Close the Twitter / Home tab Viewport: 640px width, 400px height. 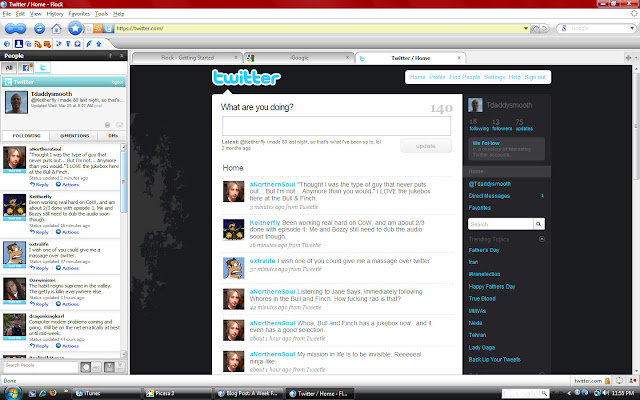(459, 58)
